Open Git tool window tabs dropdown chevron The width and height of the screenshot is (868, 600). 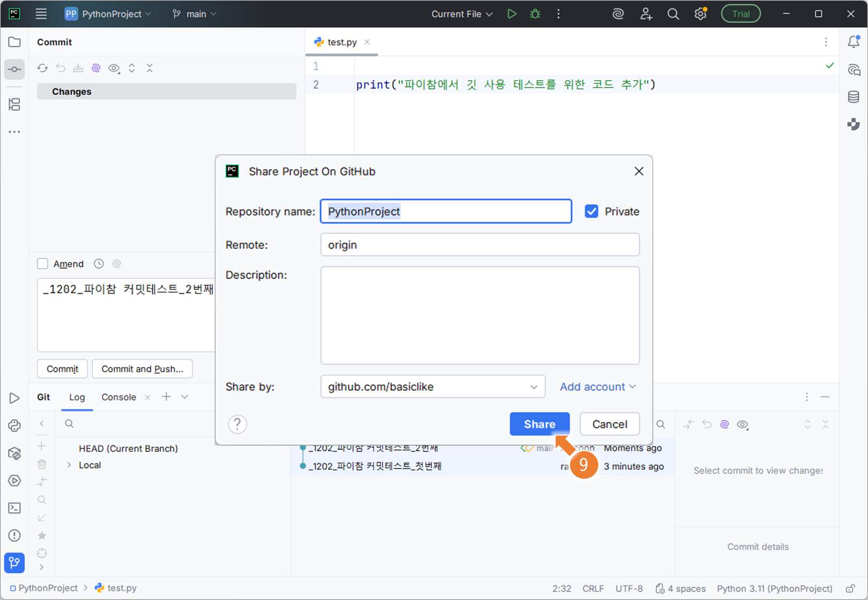pos(185,397)
